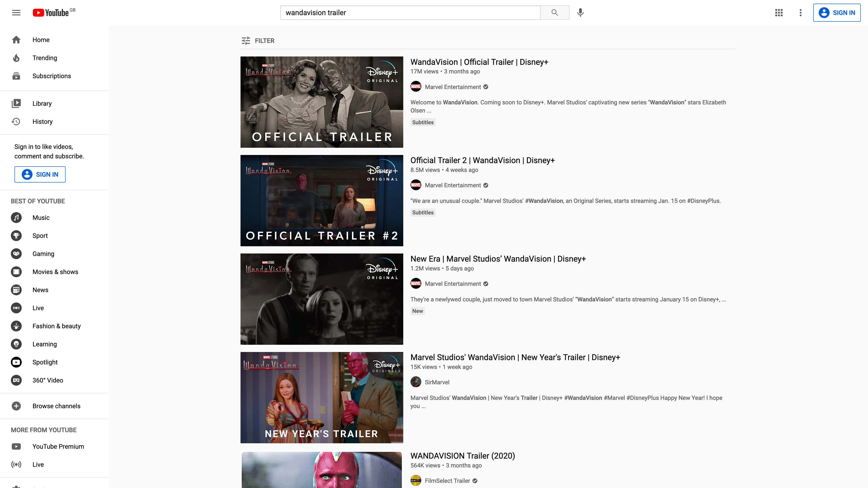Go to Subscriptions
The width and height of the screenshot is (868, 488).
51,76
